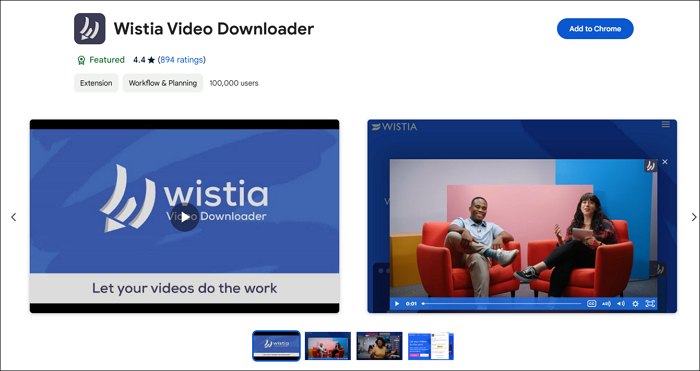The image size is (700, 371).
Task: Select the Extension tag chip
Action: (x=96, y=83)
